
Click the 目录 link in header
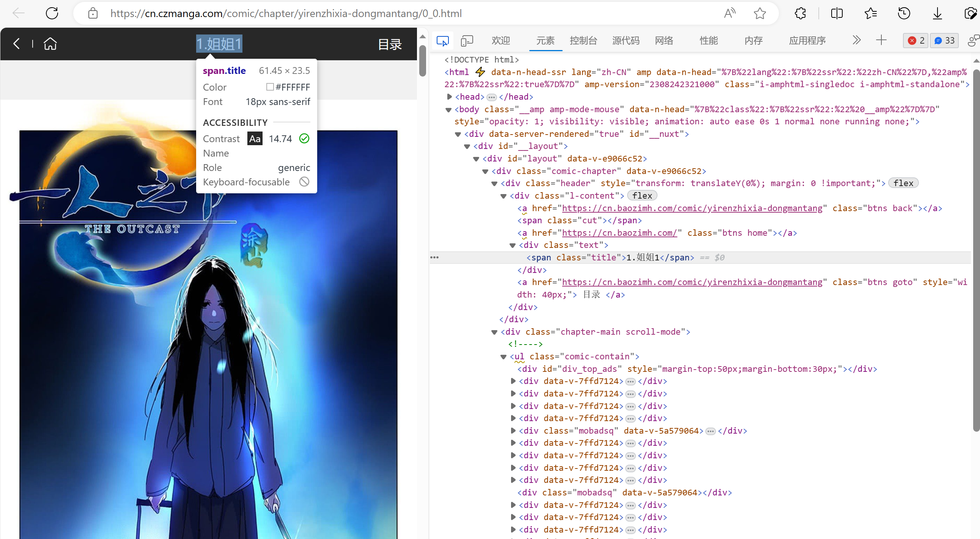click(x=390, y=44)
